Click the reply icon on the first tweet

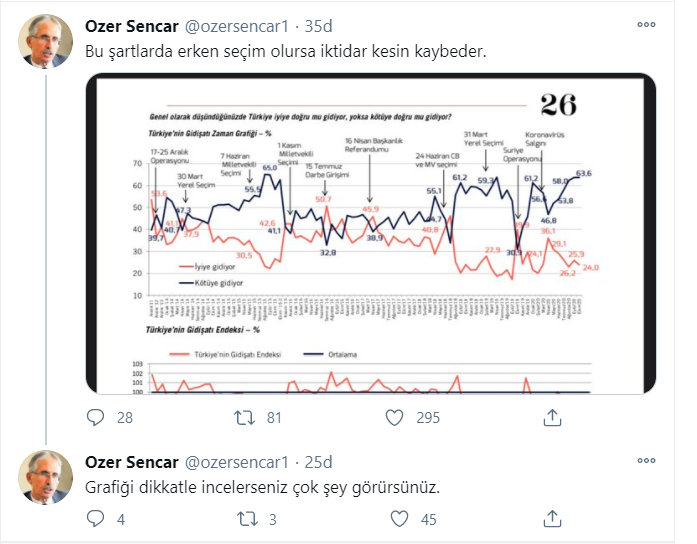95,417
